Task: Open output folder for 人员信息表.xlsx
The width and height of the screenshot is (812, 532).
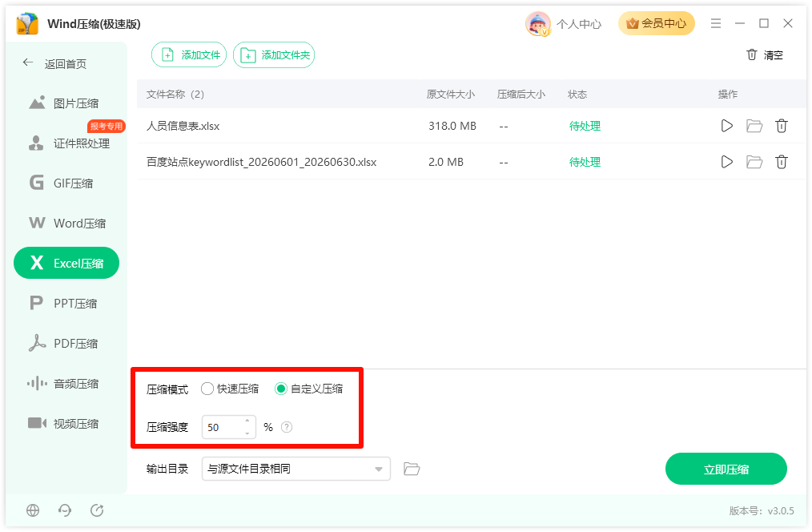Action: pos(754,126)
